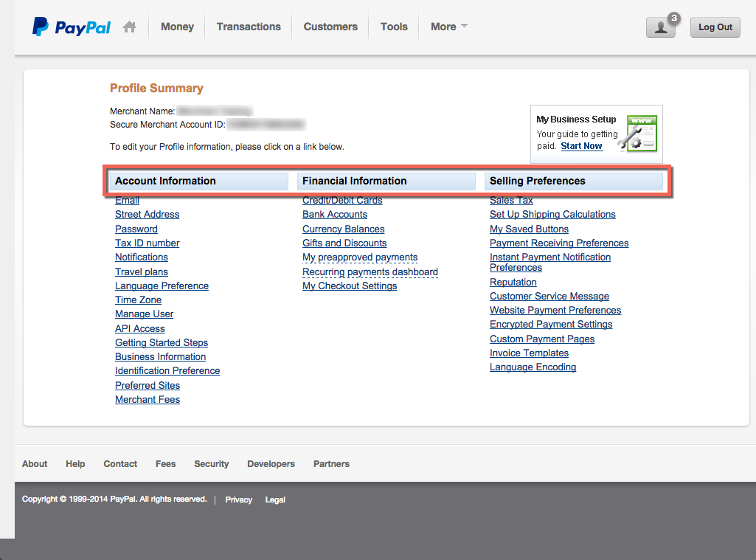Click the My Business Setup tools icon
The height and width of the screenshot is (560, 756).
click(x=638, y=134)
